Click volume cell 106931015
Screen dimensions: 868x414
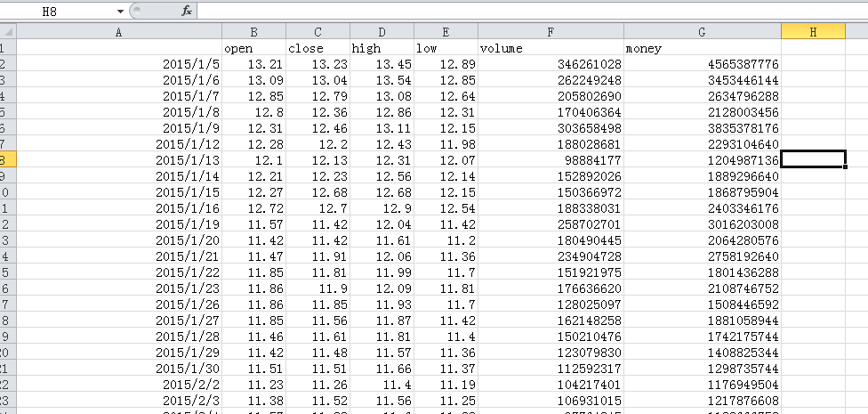pos(551,401)
